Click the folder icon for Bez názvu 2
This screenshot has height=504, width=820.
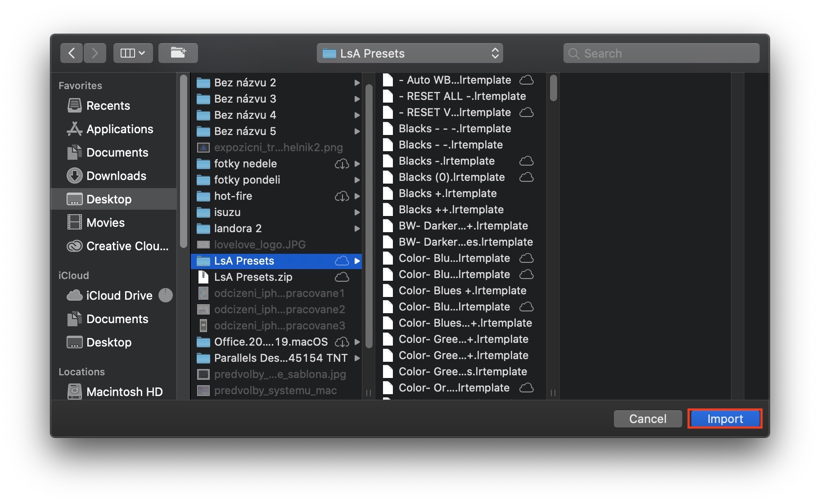(x=203, y=83)
